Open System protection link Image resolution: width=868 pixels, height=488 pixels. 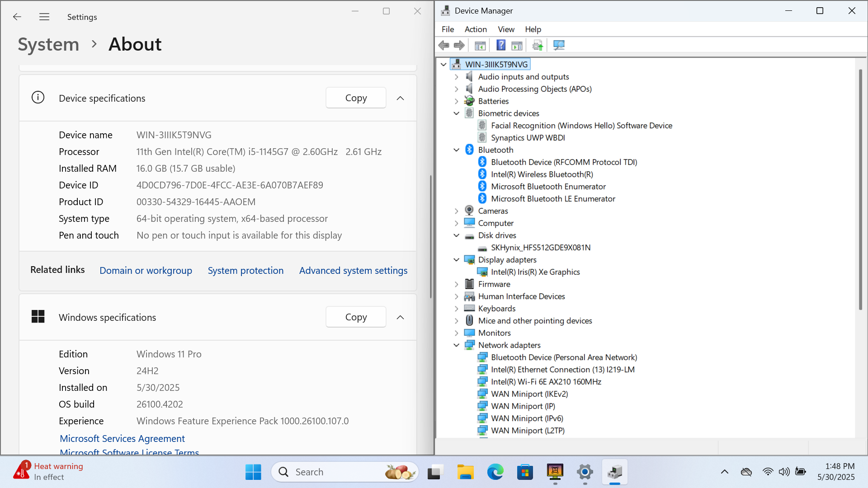245,270
